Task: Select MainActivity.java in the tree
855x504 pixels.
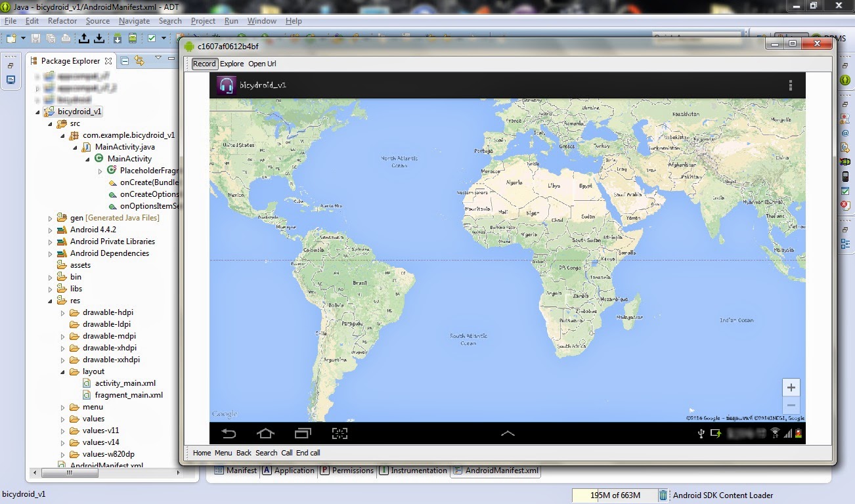Action: point(125,147)
